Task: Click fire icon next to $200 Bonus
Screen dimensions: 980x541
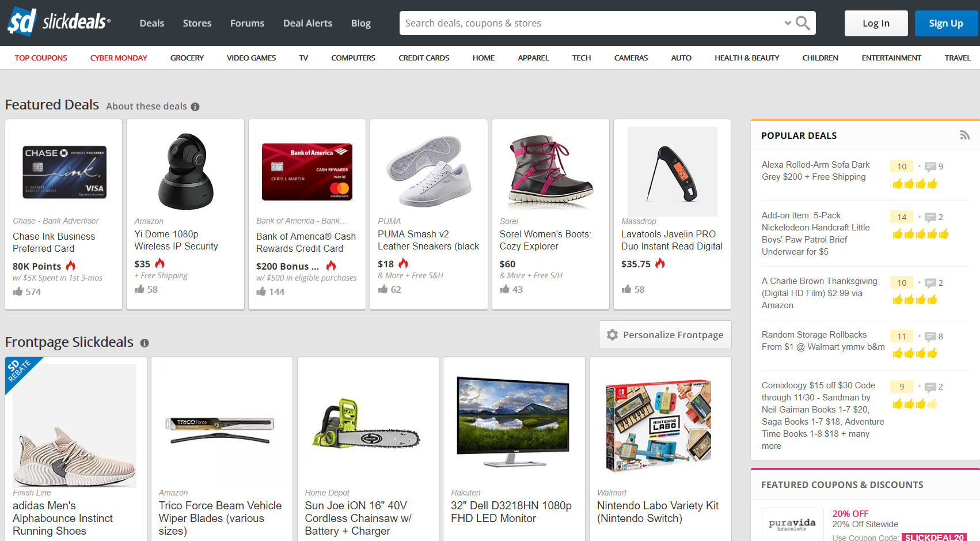Action: [331, 266]
